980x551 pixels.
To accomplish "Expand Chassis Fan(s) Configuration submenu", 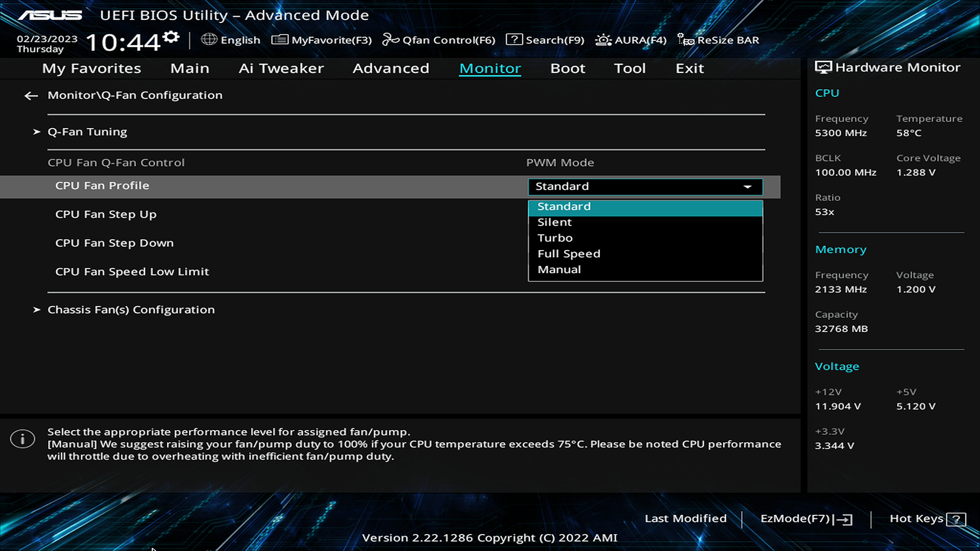I will 131,310.
